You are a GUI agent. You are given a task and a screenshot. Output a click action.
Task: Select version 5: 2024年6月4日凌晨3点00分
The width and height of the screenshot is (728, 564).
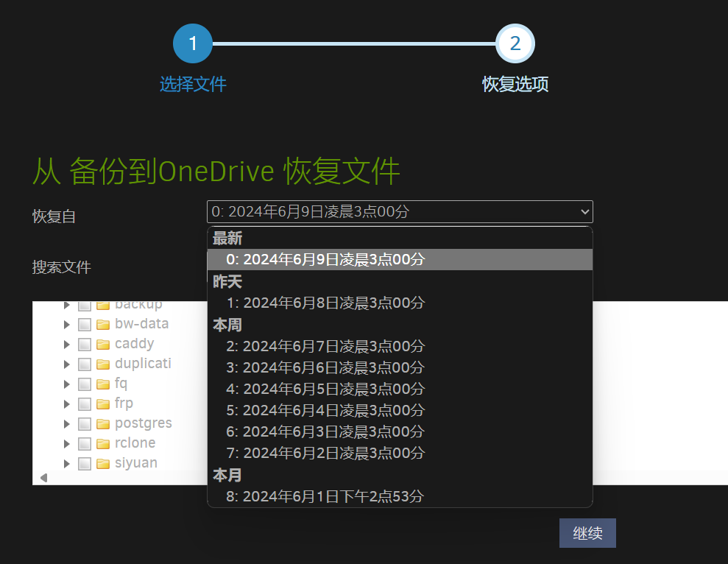click(x=400, y=410)
